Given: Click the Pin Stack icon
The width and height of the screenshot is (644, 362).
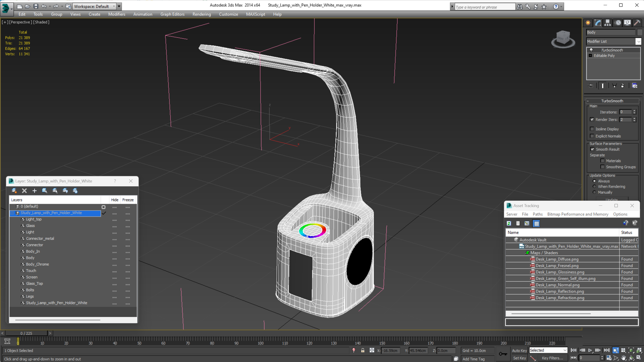Looking at the screenshot, I should [591, 86].
